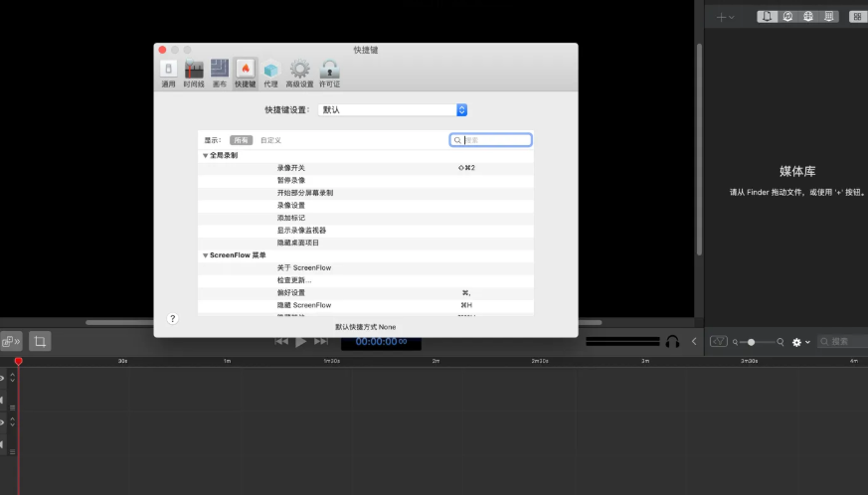Switch to the 时间线 timeline preferences
Viewport: 868px width, 495px height.
(194, 73)
